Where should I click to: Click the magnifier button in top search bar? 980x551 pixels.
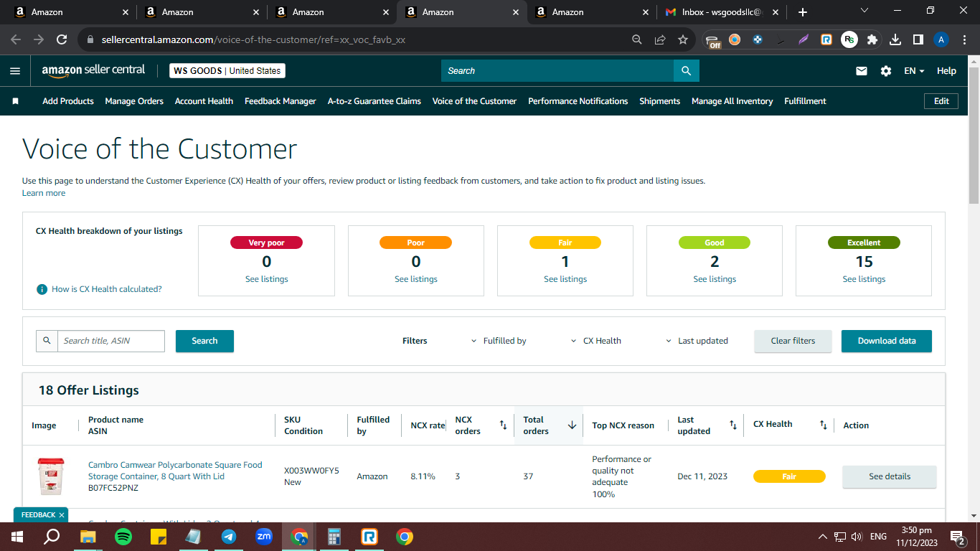pyautogui.click(x=687, y=71)
